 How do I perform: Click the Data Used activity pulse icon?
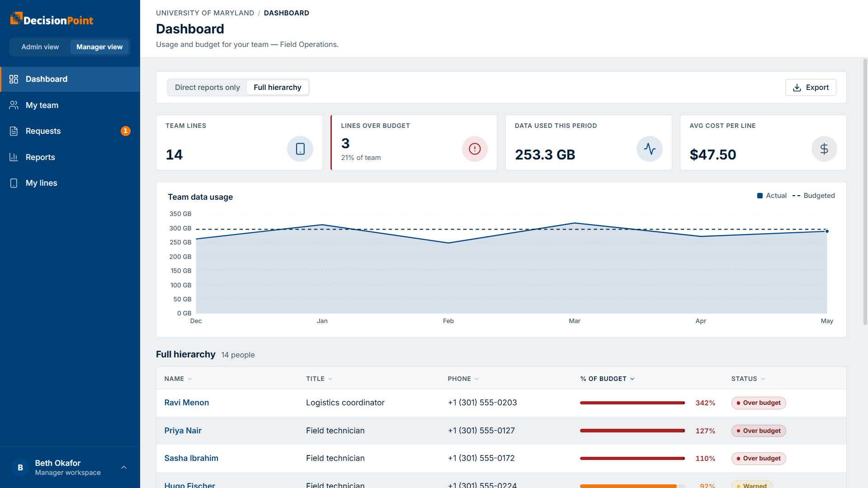click(650, 149)
